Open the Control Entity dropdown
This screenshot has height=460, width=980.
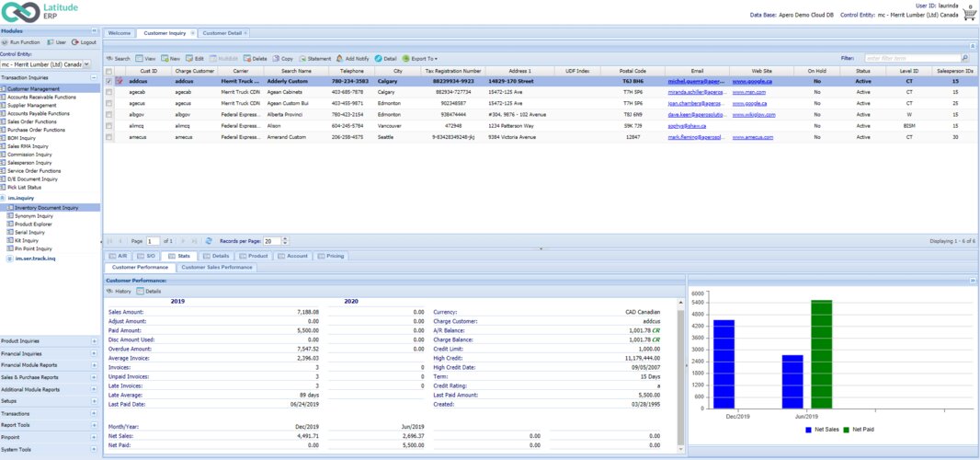click(86, 64)
